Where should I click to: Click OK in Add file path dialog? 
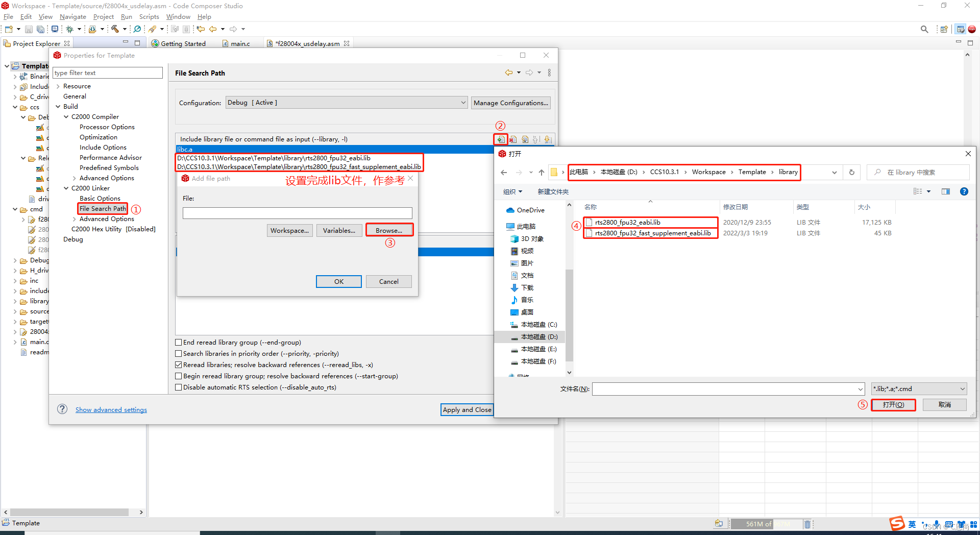pos(339,281)
